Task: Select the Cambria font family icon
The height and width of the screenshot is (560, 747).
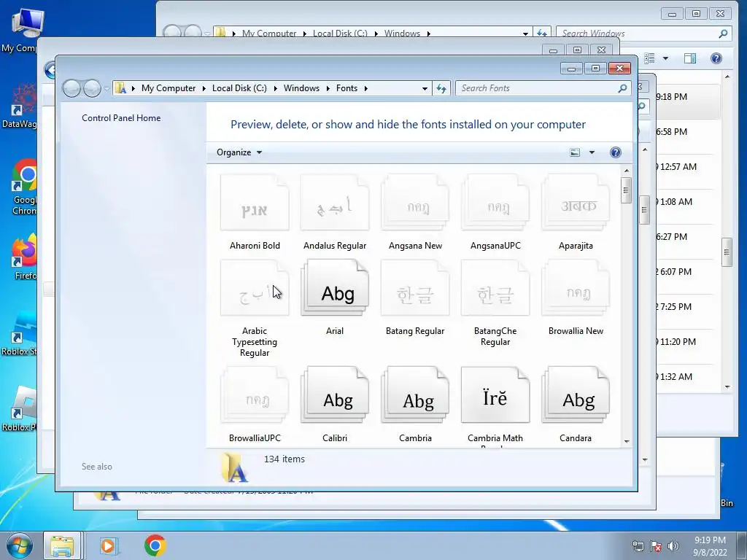Action: pyautogui.click(x=415, y=395)
